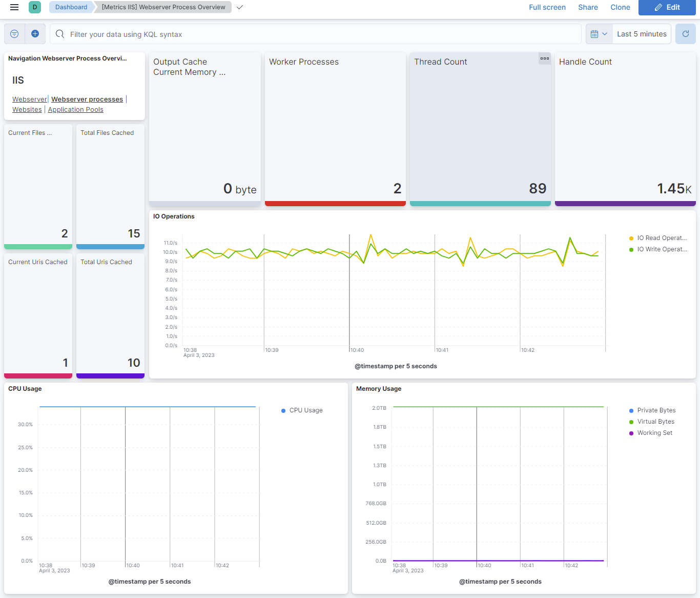Image resolution: width=700 pixels, height=598 pixels.
Task: Open the calendar quick select menu
Action: [x=598, y=33]
